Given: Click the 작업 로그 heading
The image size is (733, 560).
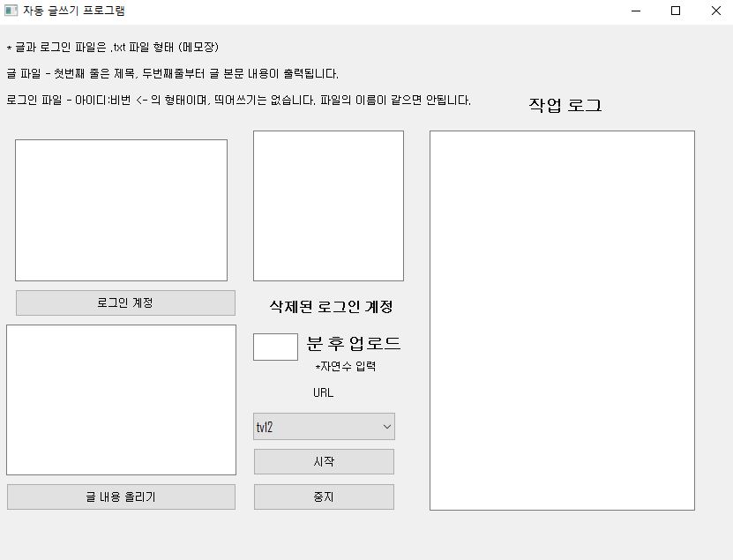Looking at the screenshot, I should pyautogui.click(x=565, y=106).
